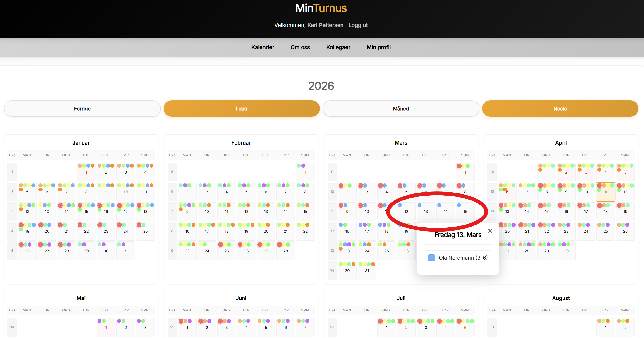Switch to Måned view
Image resolution: width=644 pixels, height=338 pixels.
click(400, 109)
